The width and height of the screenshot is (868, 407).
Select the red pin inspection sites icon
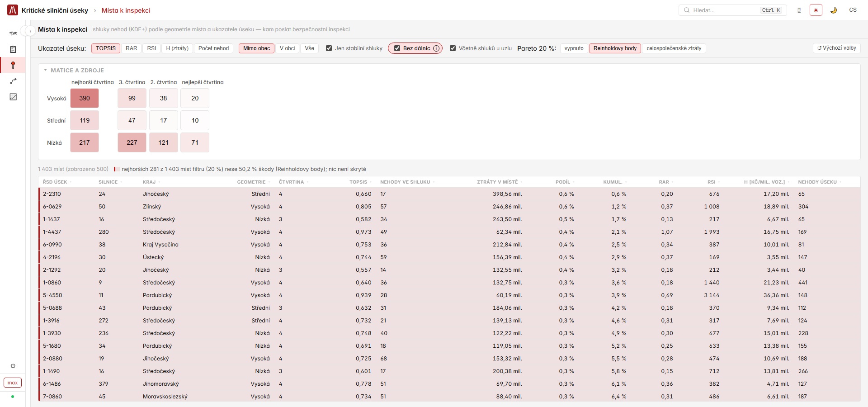coord(13,65)
